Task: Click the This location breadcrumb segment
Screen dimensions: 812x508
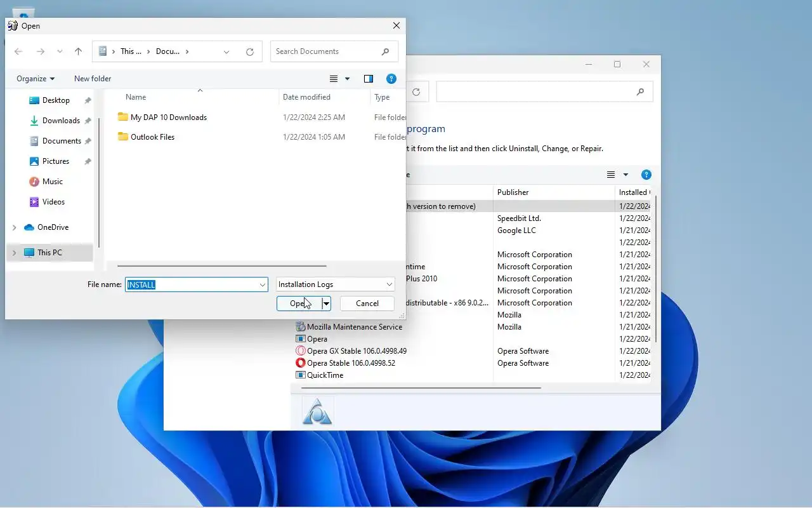Action: 131,51
